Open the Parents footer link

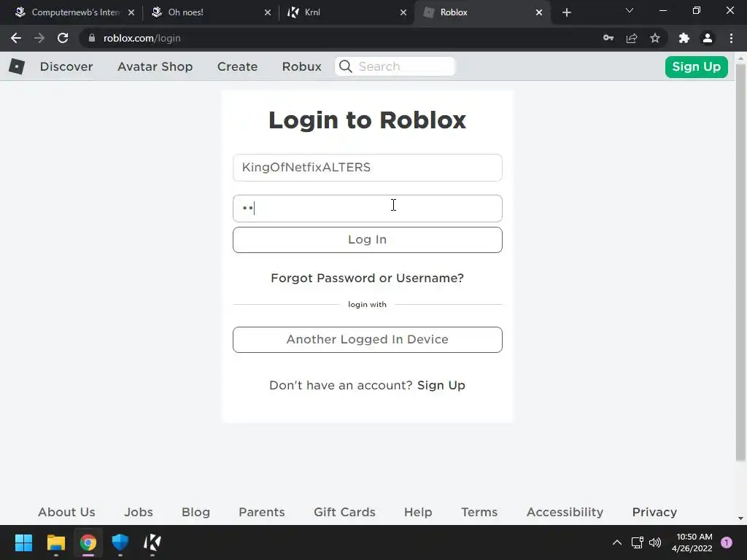tap(262, 512)
